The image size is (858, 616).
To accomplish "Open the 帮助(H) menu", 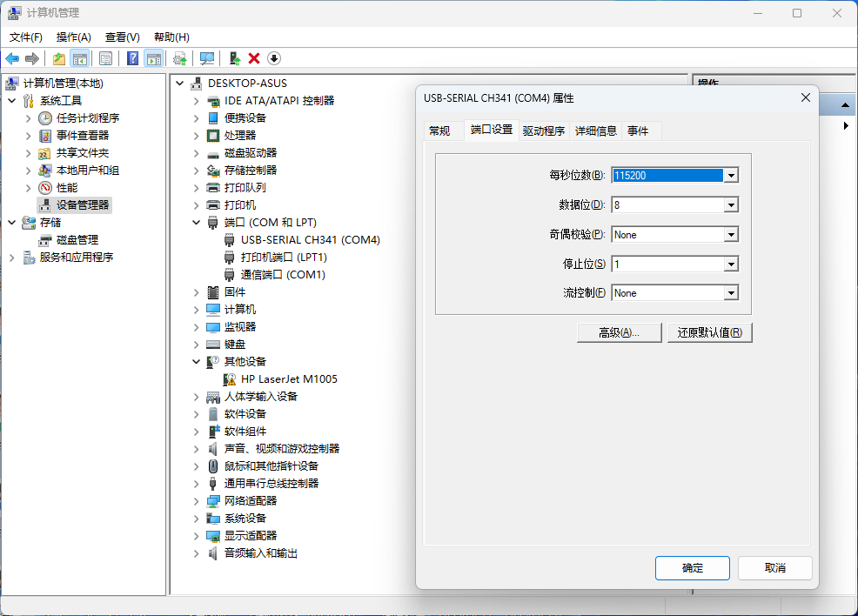I will 171,37.
